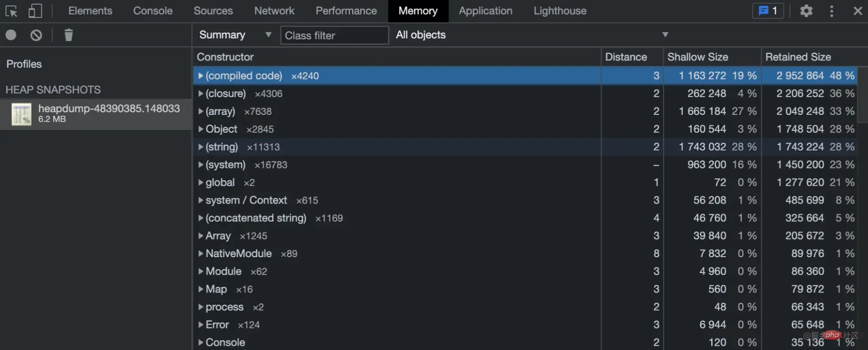Screen dimensions: 868x350
Task: Open the issues counter badge showing 1
Action: coord(768,11)
